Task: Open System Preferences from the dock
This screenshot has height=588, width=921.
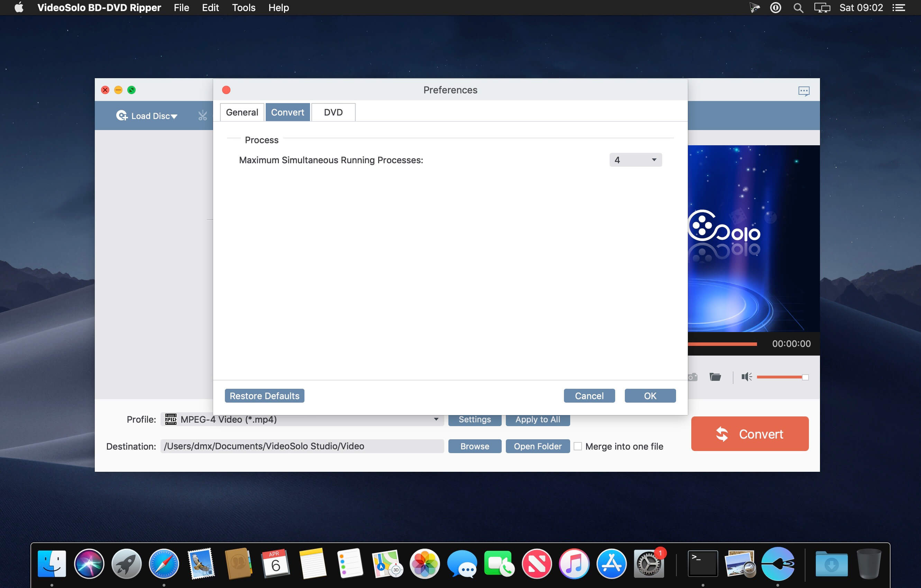Action: [649, 563]
